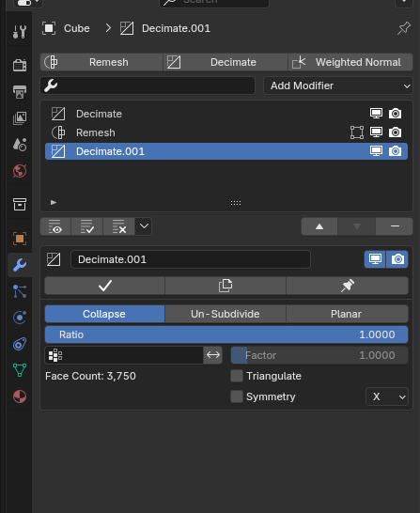Add a Weighted Normal modifier
This screenshot has height=513, width=420.
click(x=350, y=62)
